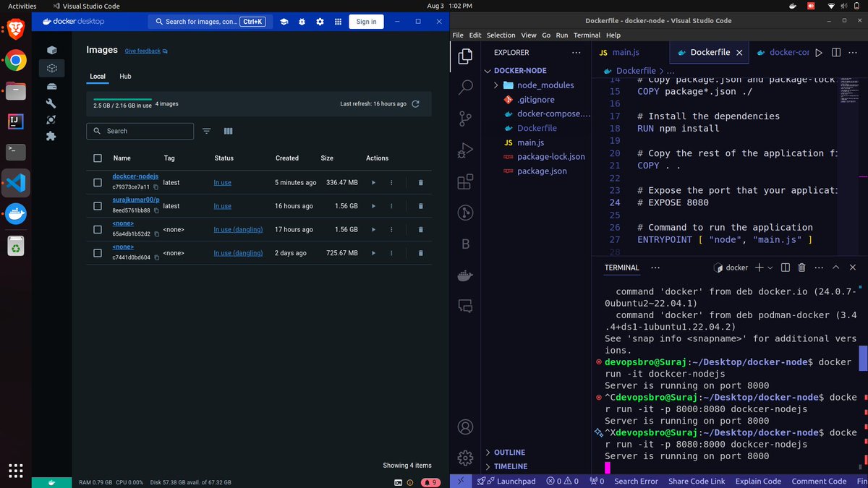Delete the surajkumar00/p image
Viewport: 868px width, 488px height.
pyautogui.click(x=421, y=206)
